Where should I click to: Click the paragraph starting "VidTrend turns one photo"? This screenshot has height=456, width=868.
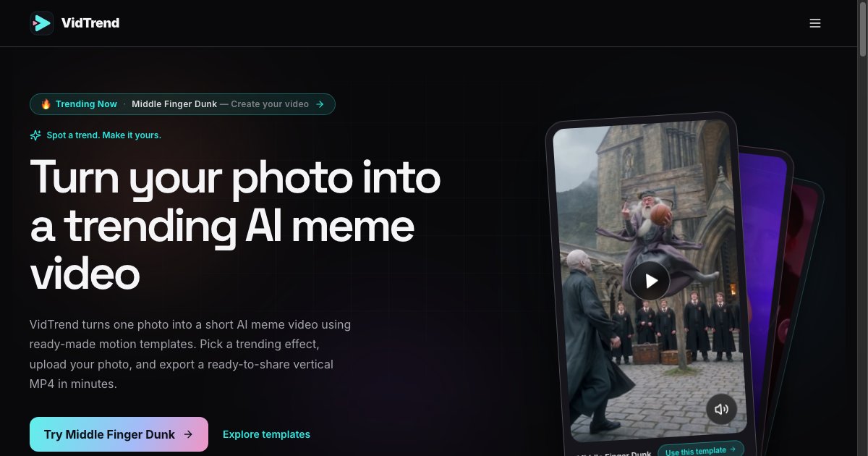point(190,354)
